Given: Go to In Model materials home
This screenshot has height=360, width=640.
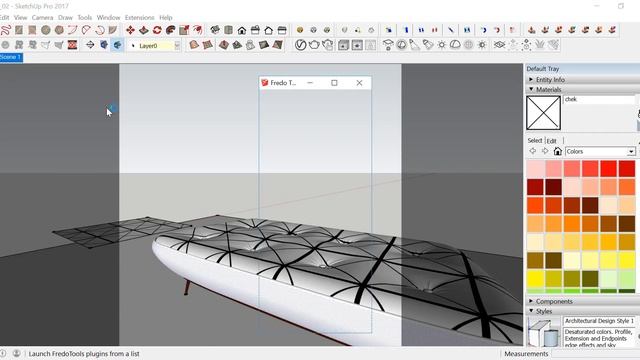Looking at the screenshot, I should [x=558, y=151].
